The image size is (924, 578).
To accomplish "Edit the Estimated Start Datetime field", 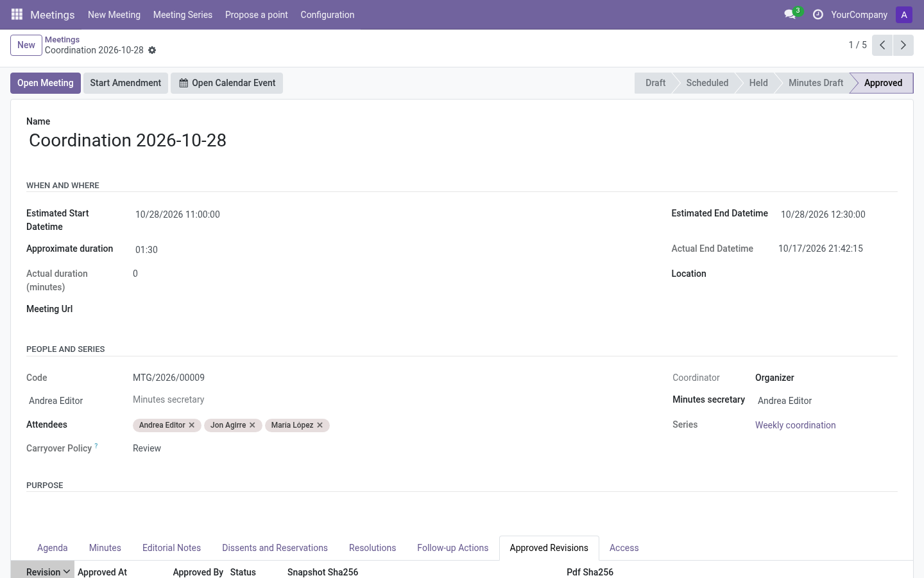I will pyautogui.click(x=393, y=215).
